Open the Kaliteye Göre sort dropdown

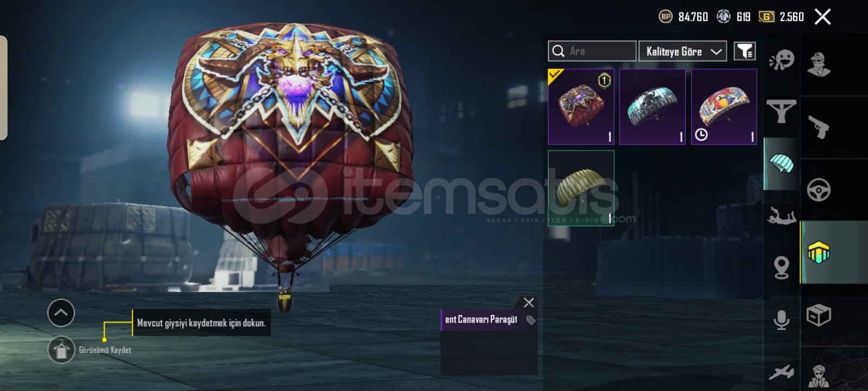[682, 51]
